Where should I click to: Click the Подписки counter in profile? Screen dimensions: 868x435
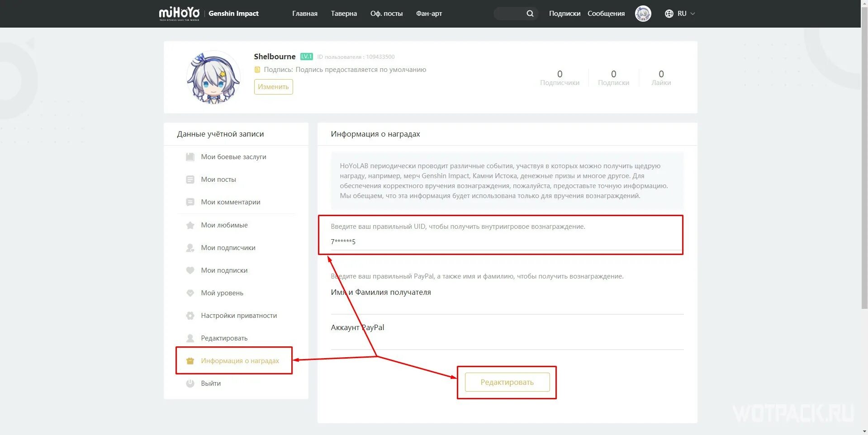point(613,78)
